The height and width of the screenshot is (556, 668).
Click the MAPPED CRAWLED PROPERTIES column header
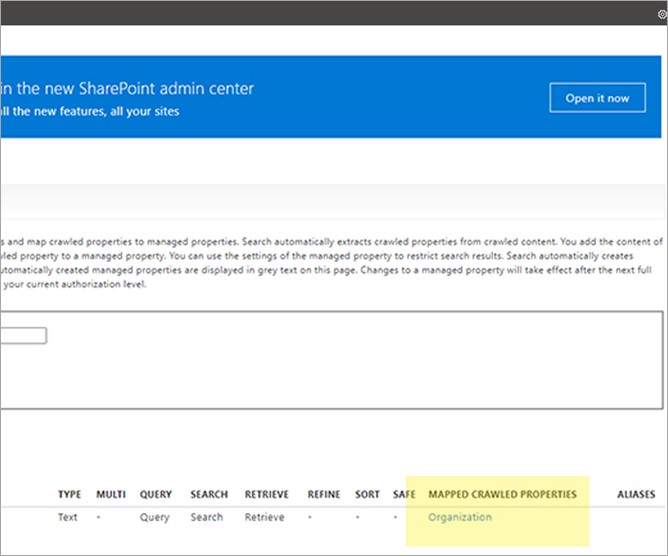pyautogui.click(x=502, y=495)
